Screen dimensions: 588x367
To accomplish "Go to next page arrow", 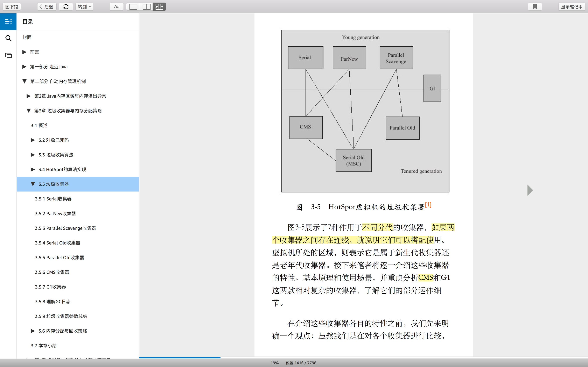I will 530,190.
